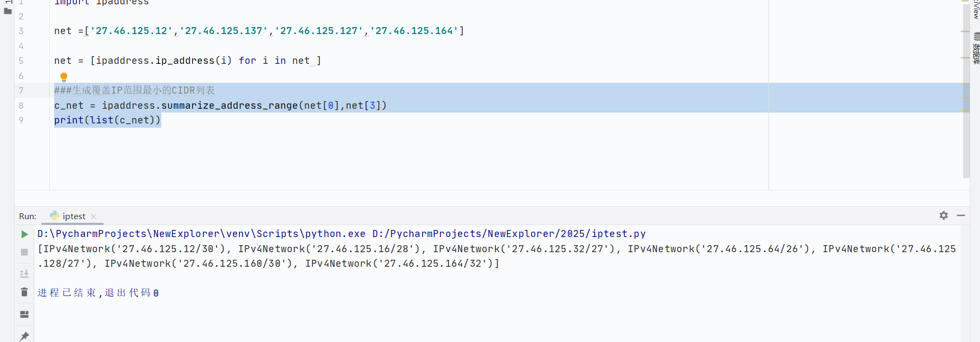
Task: Open the SciView side tab
Action: pyautogui.click(x=976, y=10)
